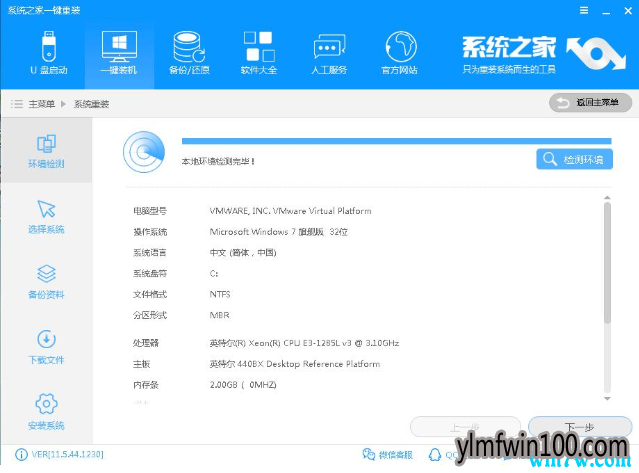Viewport: 639px width, 473px height.
Task: Click scrollbar down arrow in info list
Action: (607, 398)
